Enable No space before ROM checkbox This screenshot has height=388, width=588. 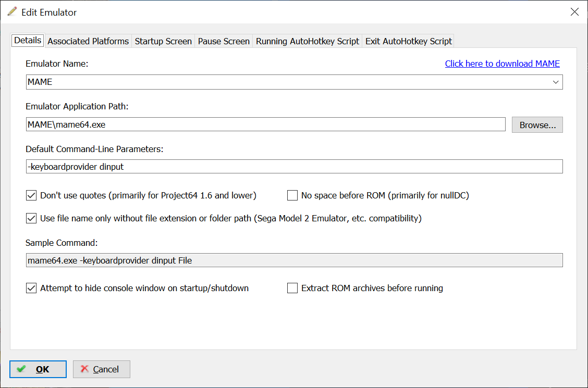(292, 195)
